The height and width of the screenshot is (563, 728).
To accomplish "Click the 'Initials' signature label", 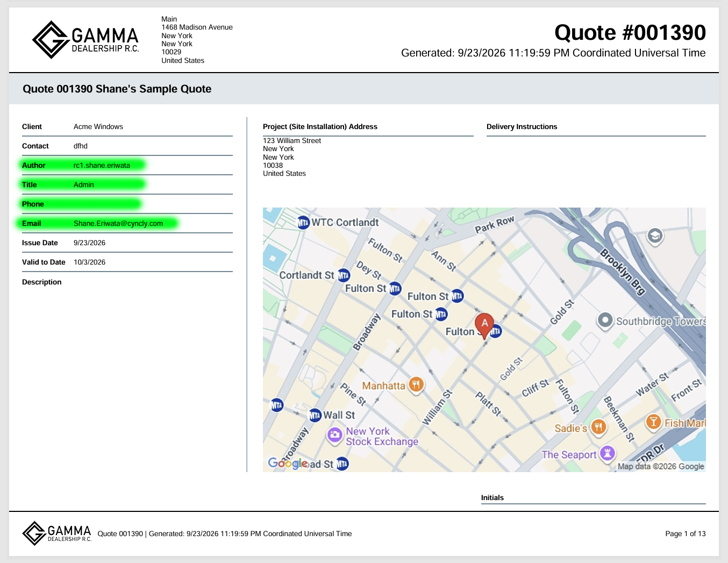I will point(492,498).
